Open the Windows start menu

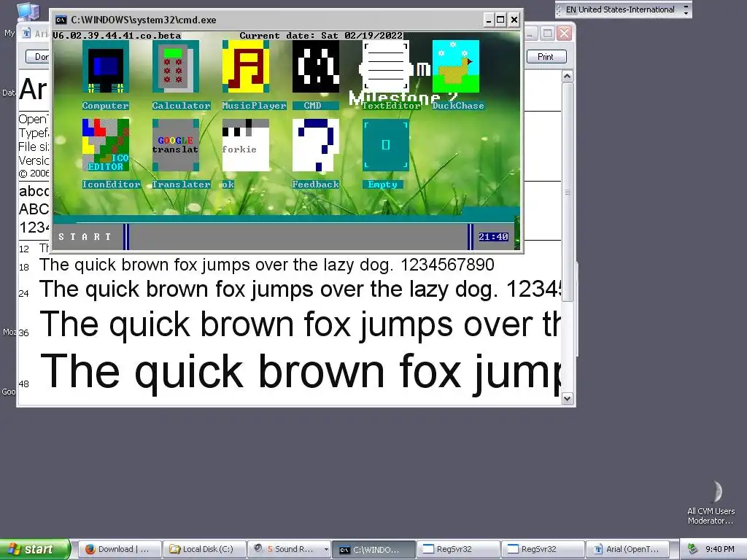pyautogui.click(x=35, y=549)
